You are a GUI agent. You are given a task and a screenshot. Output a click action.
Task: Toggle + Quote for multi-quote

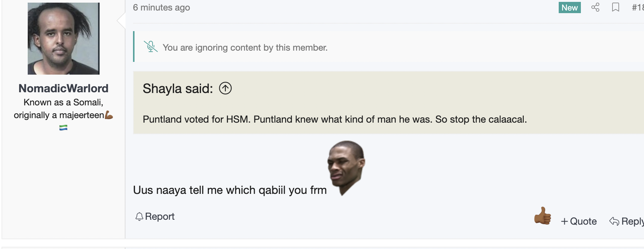coord(579,221)
